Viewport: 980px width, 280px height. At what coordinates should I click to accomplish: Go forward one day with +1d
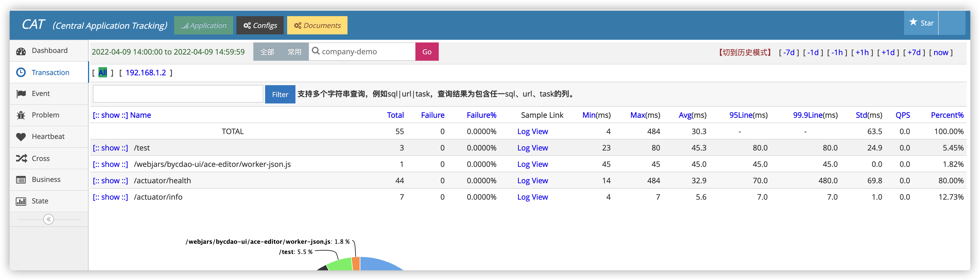888,53
